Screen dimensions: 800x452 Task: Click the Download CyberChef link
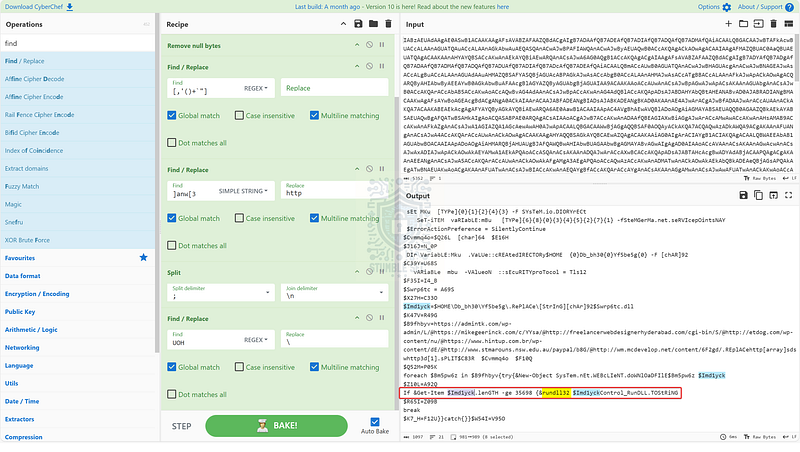click(x=34, y=7)
